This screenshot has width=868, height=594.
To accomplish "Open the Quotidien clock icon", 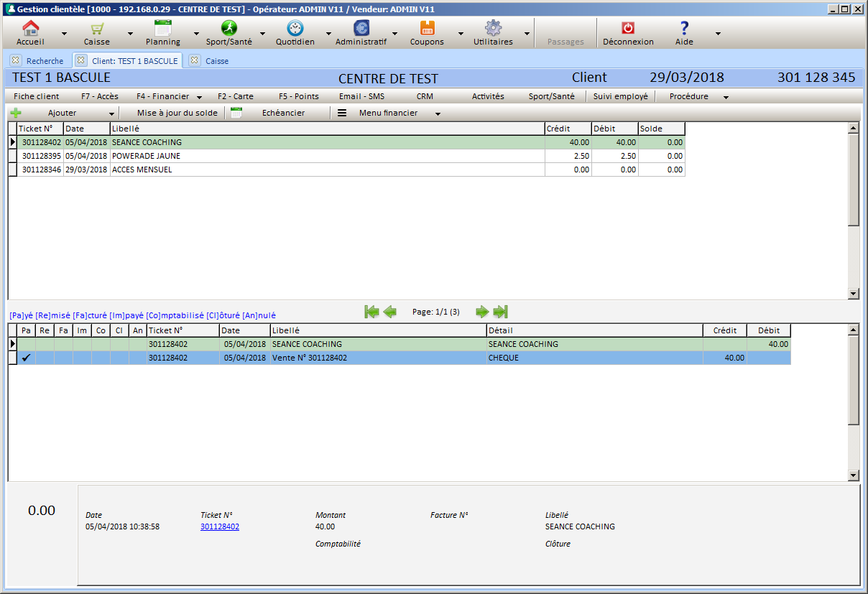I will [x=295, y=29].
